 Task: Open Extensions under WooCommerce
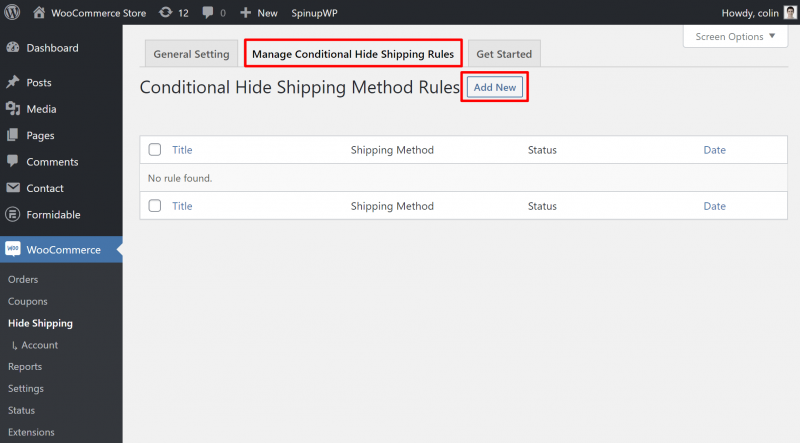(x=31, y=432)
